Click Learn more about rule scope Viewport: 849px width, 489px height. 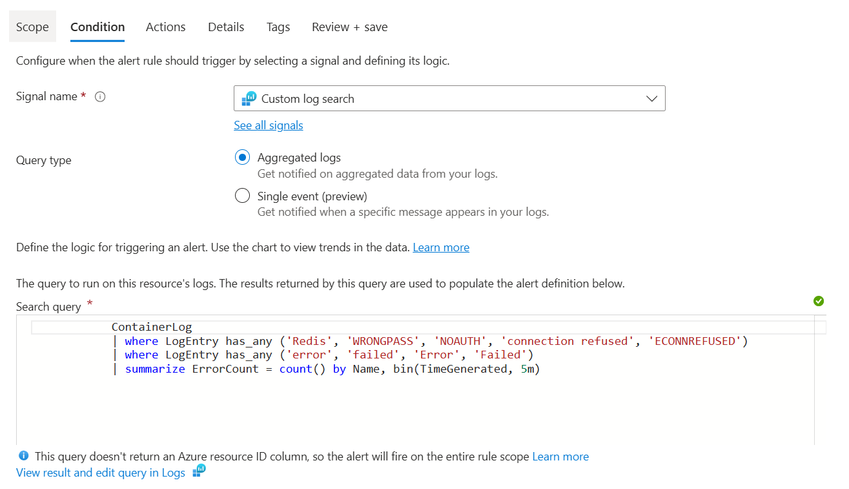(560, 456)
